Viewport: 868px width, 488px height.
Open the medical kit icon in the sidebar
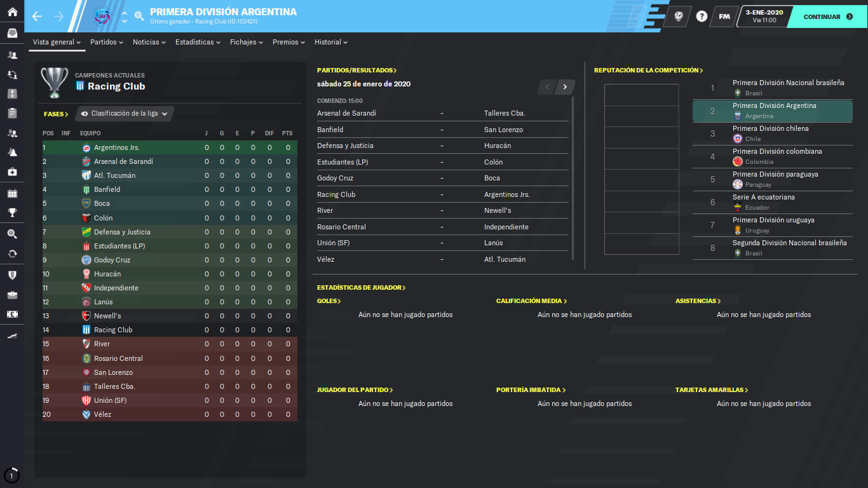(12, 172)
